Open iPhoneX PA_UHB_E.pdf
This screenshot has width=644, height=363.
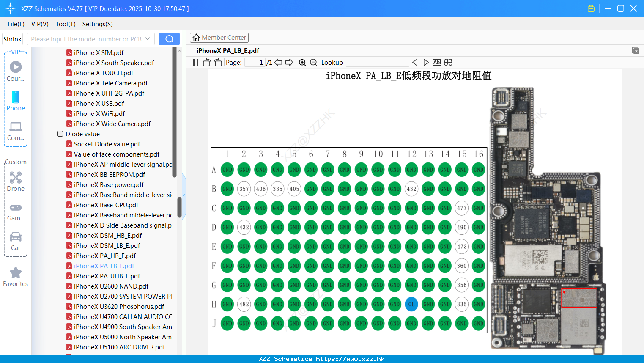107,276
